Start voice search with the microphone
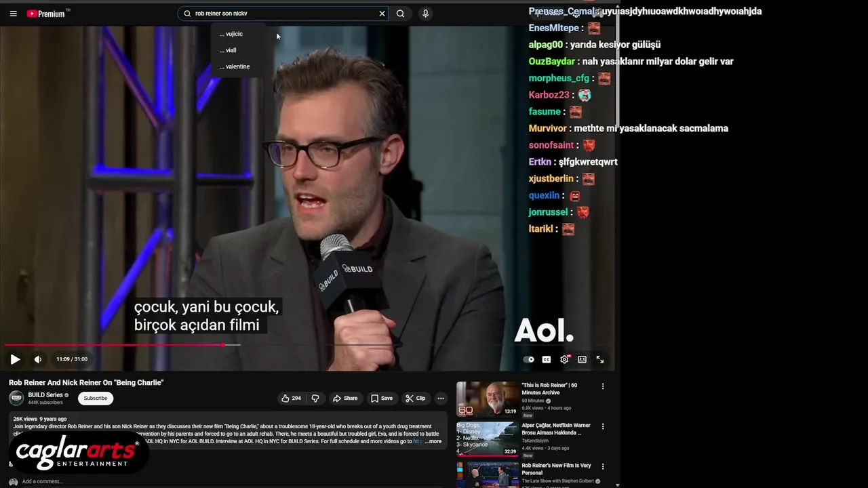The height and width of the screenshot is (488, 868). pos(425,14)
